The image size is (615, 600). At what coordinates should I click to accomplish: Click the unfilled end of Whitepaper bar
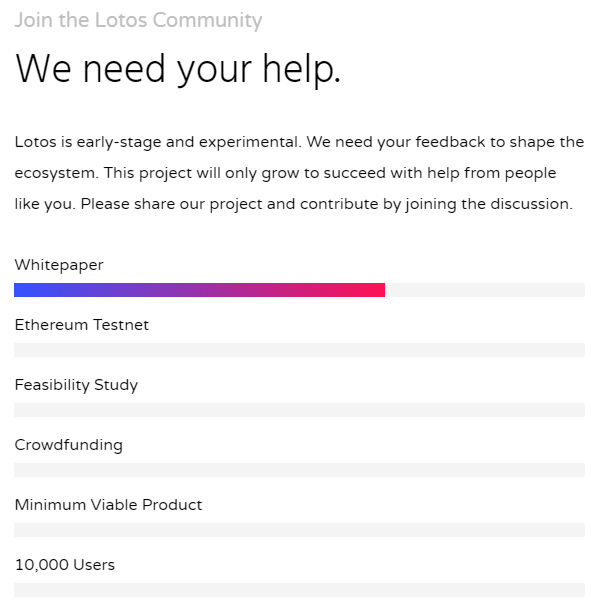click(x=485, y=290)
